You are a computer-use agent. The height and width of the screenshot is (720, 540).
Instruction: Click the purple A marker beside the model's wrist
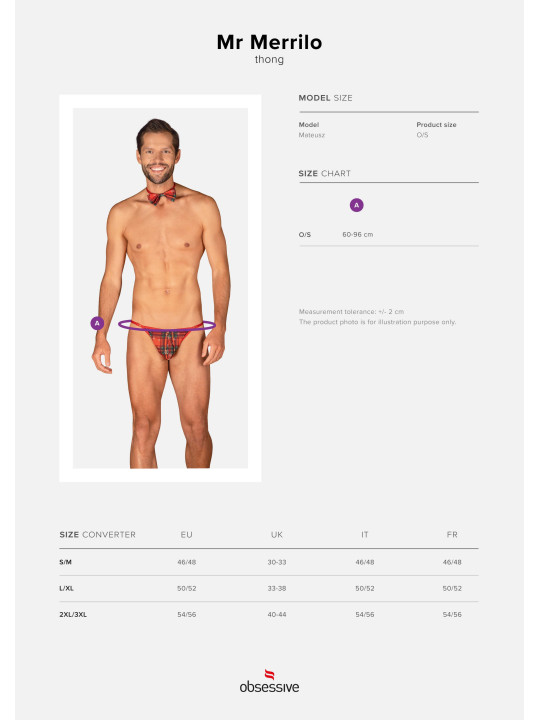[x=97, y=323]
